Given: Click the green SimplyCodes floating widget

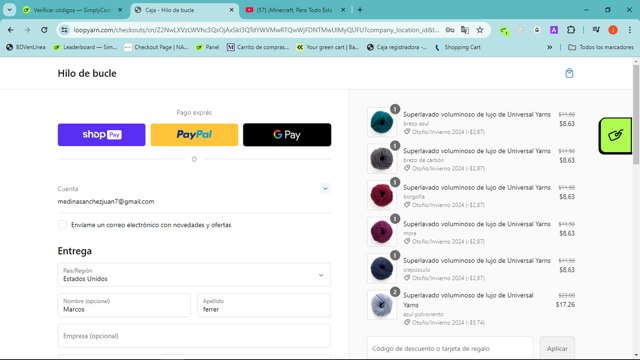Looking at the screenshot, I should pos(616,136).
